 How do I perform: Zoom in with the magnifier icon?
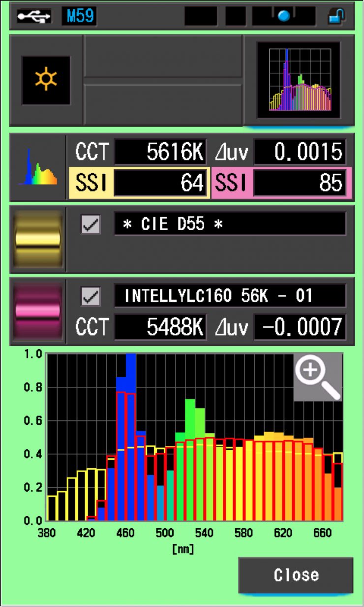(317, 377)
